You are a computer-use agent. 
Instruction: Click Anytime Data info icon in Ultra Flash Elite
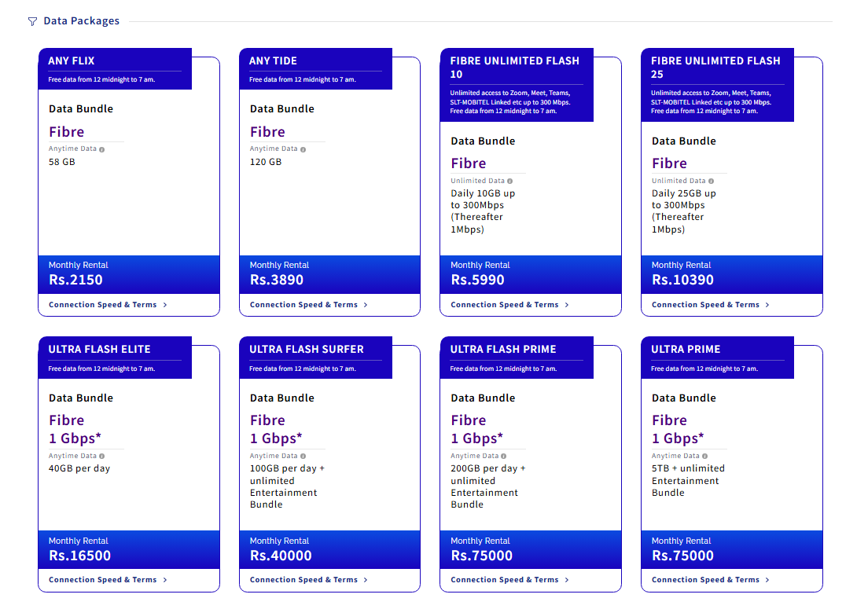102,457
